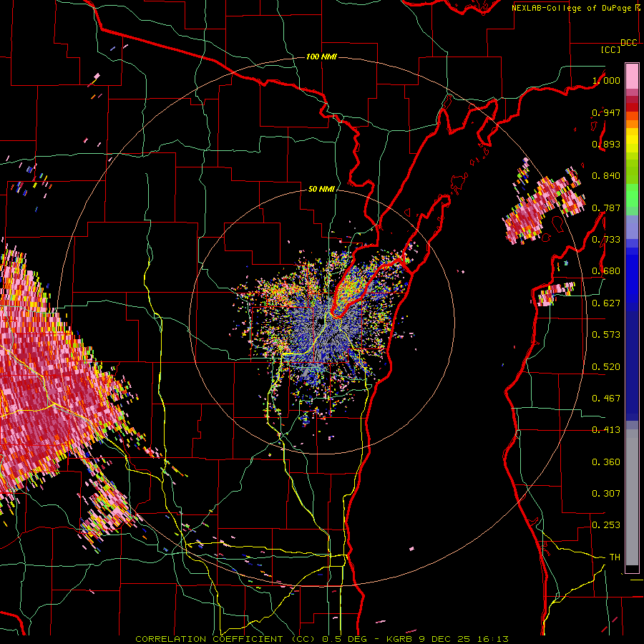Screen dimensions: 644x644
Task: Click the 50 NMI range ring label
Action: pyautogui.click(x=321, y=190)
